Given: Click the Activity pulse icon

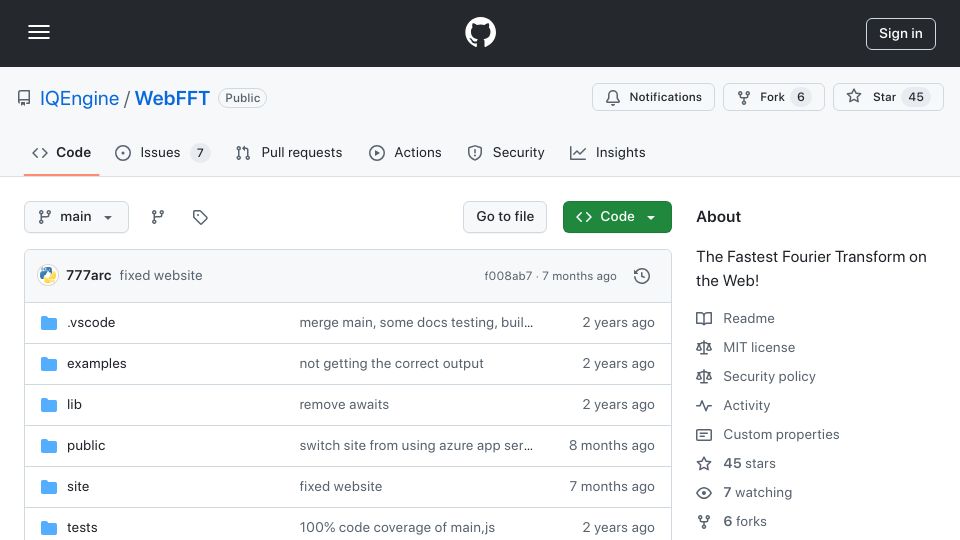Looking at the screenshot, I should point(704,405).
